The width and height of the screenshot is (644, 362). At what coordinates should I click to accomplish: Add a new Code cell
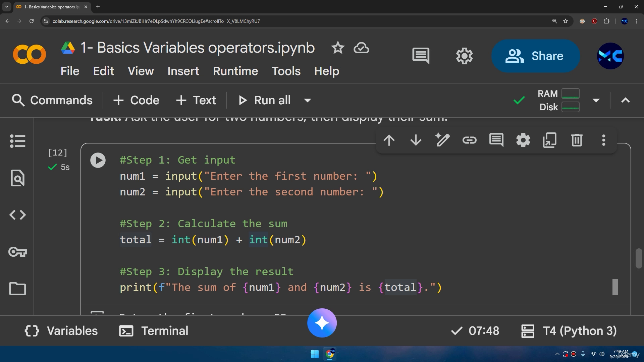(x=136, y=100)
